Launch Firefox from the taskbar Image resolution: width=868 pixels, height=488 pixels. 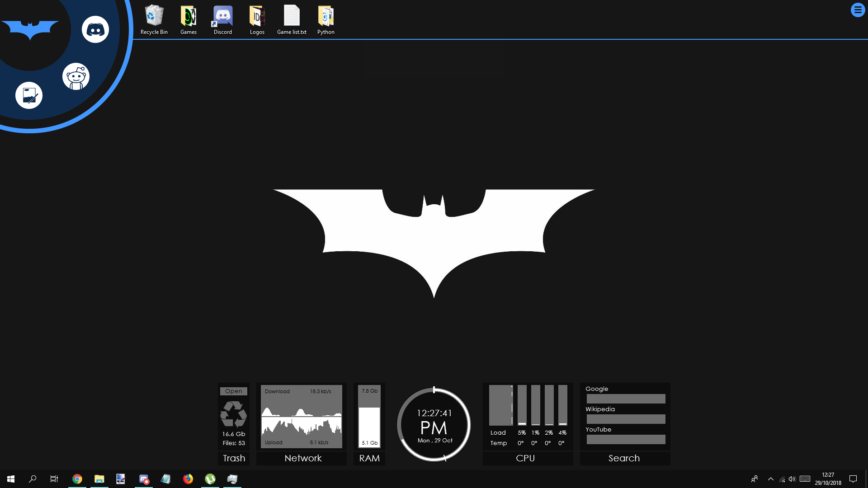pyautogui.click(x=188, y=479)
